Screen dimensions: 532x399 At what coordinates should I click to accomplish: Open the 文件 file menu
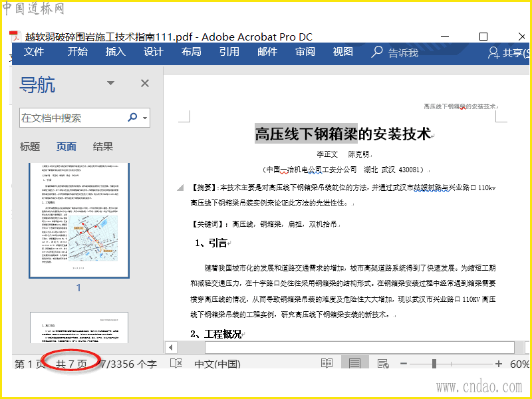(x=34, y=52)
